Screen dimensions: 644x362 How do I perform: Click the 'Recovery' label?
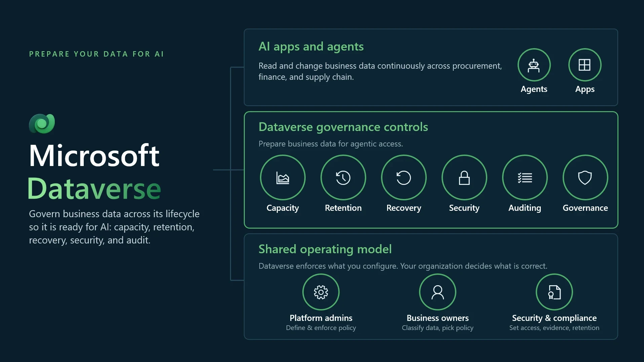[404, 208]
